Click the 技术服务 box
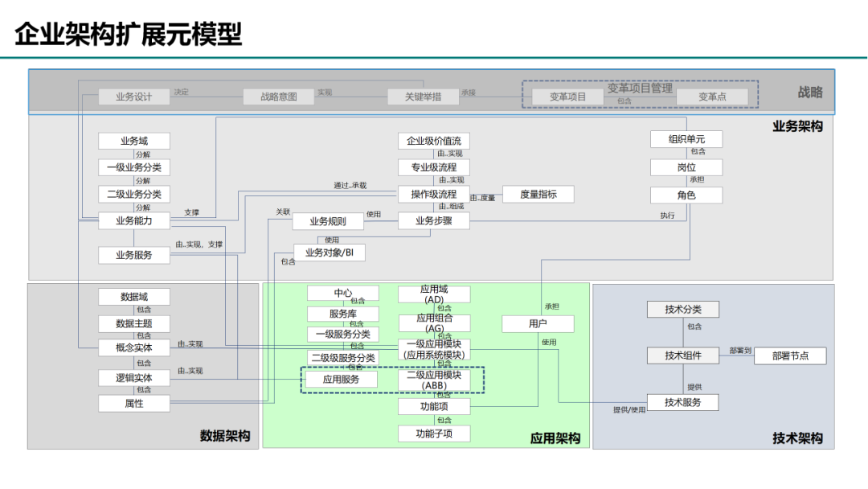The width and height of the screenshot is (868, 489). [683, 403]
